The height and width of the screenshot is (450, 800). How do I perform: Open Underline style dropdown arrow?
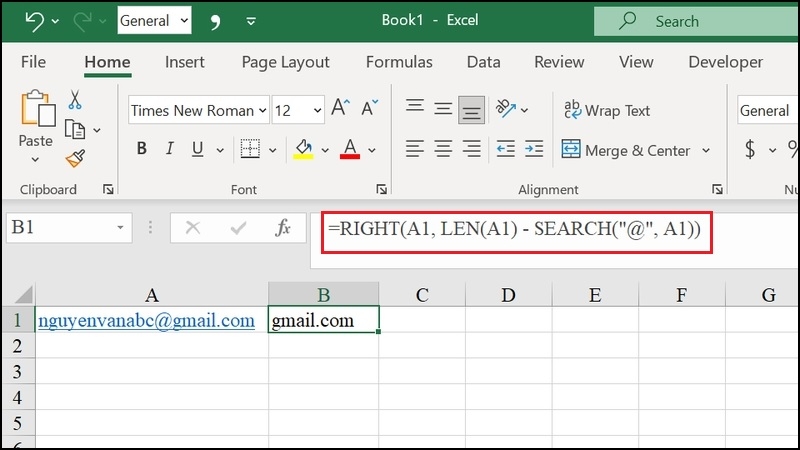coord(220,150)
